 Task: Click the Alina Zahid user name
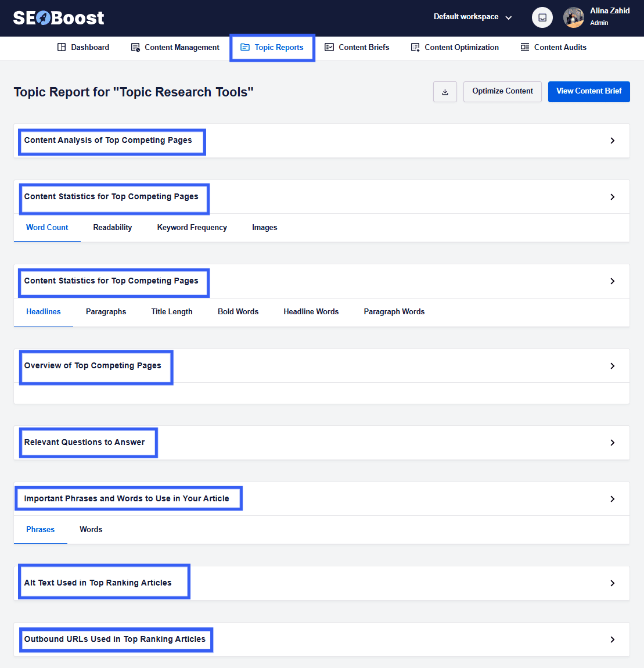[x=610, y=11]
